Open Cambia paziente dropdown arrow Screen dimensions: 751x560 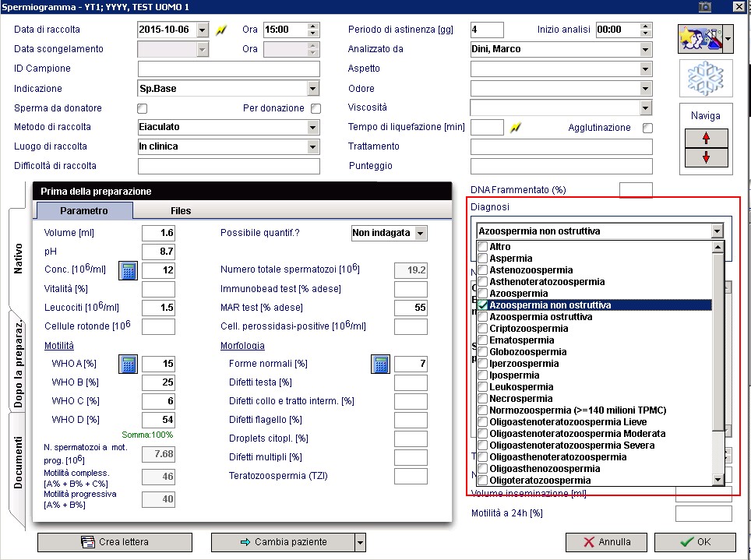tap(360, 543)
